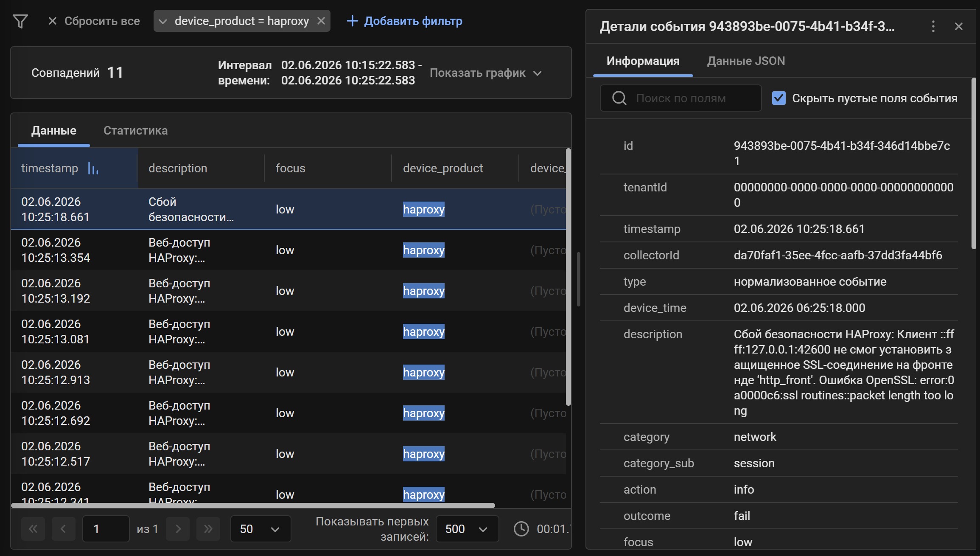Open the event details three-dot menu

coord(933,26)
